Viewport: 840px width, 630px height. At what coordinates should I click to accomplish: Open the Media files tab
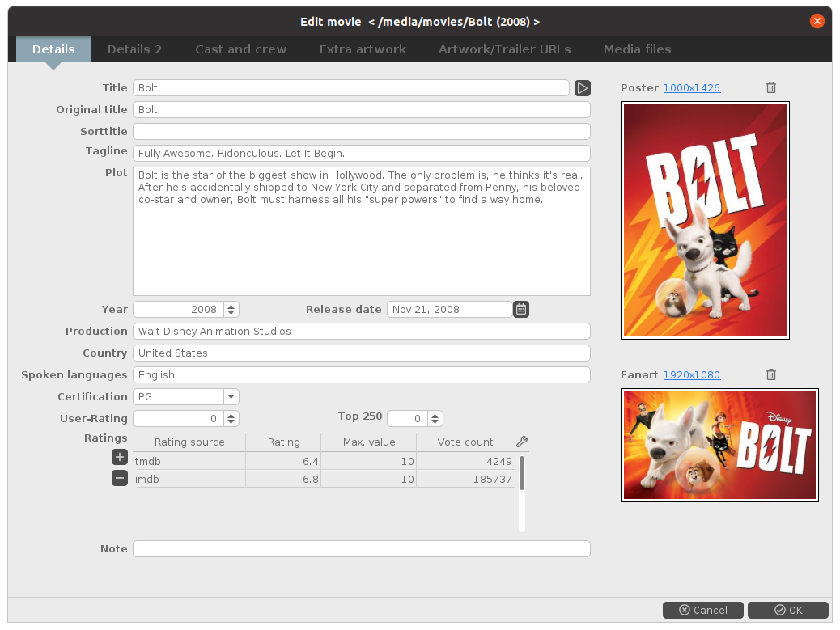(x=637, y=49)
